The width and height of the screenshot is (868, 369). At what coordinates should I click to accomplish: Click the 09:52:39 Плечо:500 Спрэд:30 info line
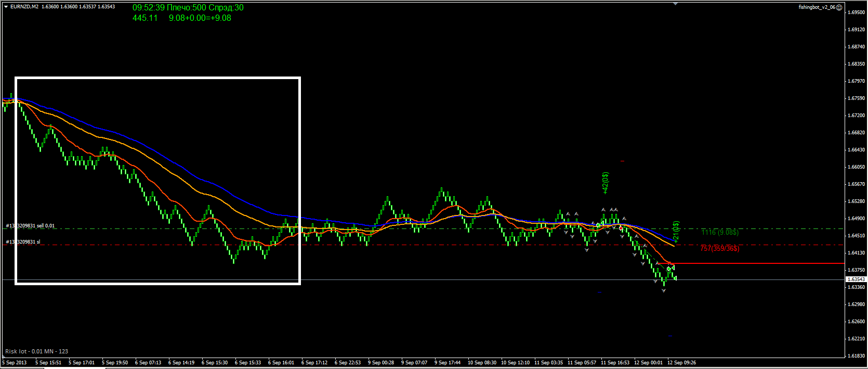188,8
